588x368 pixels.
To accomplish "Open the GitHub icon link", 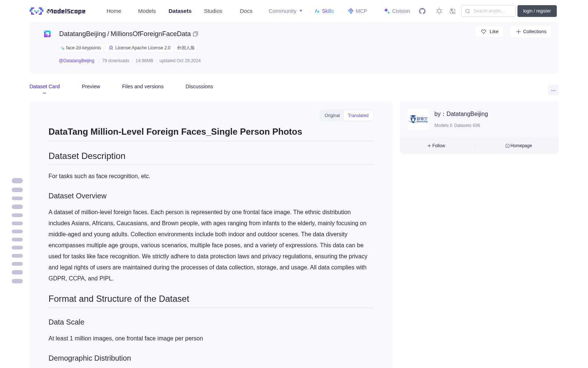I will click(x=422, y=11).
